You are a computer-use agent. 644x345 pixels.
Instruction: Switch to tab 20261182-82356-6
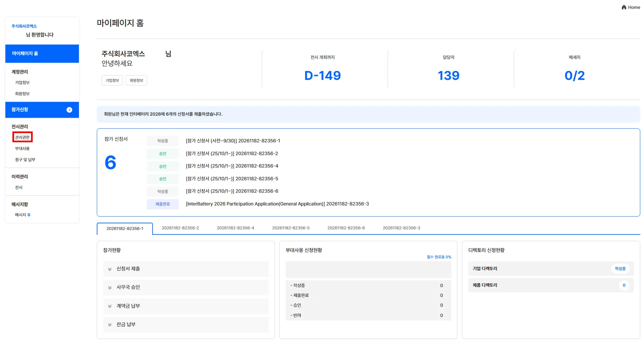click(346, 228)
